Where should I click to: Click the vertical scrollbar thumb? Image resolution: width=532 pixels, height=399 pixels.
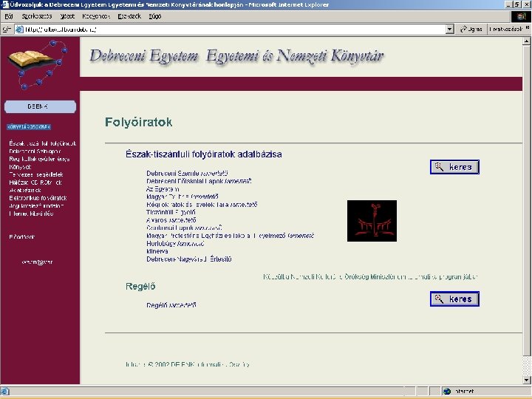click(527, 201)
